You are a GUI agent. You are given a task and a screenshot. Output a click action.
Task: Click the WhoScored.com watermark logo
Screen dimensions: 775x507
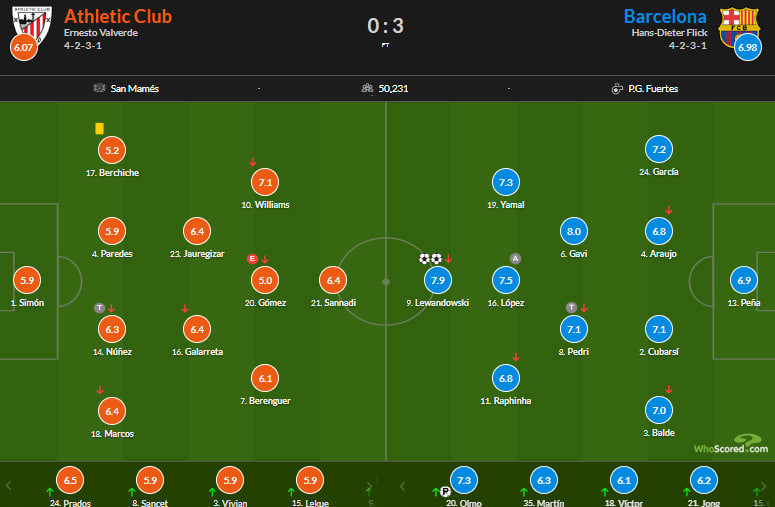[x=731, y=444]
